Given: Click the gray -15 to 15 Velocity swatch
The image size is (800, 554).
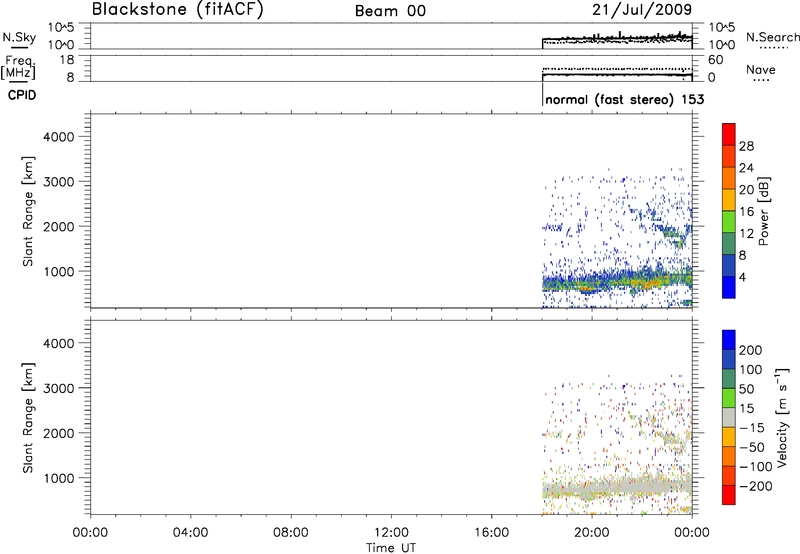Looking at the screenshot, I should click(x=729, y=417).
